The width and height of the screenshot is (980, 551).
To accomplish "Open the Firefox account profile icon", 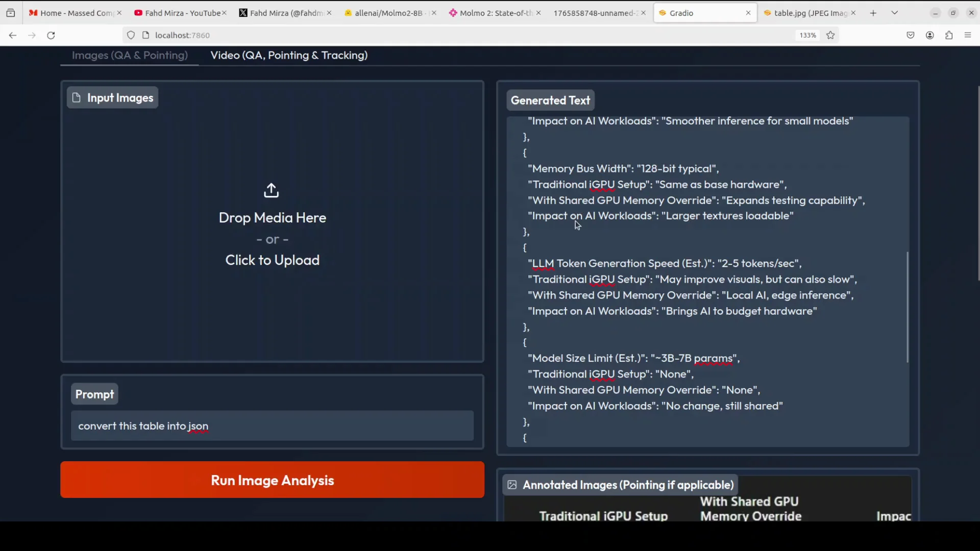I will click(x=930, y=35).
